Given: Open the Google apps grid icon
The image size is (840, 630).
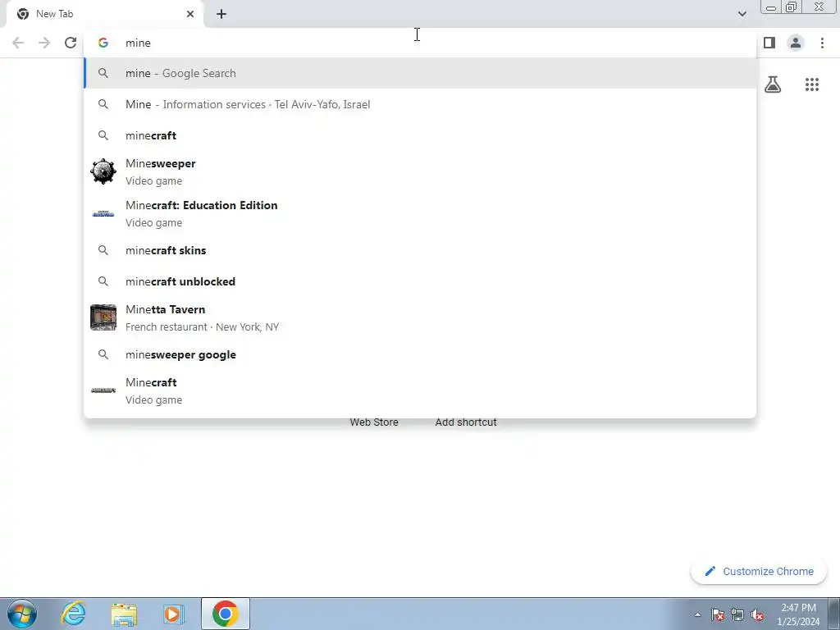Looking at the screenshot, I should [x=812, y=84].
